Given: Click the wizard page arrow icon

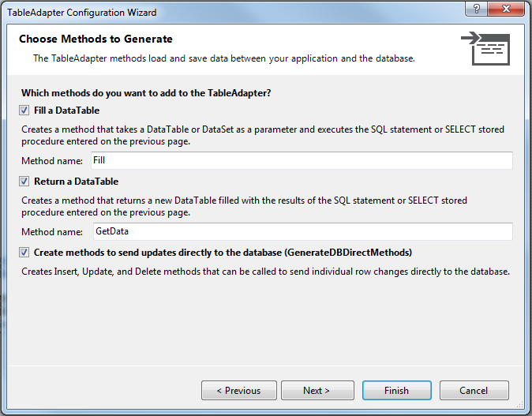Looking at the screenshot, I should [x=485, y=48].
